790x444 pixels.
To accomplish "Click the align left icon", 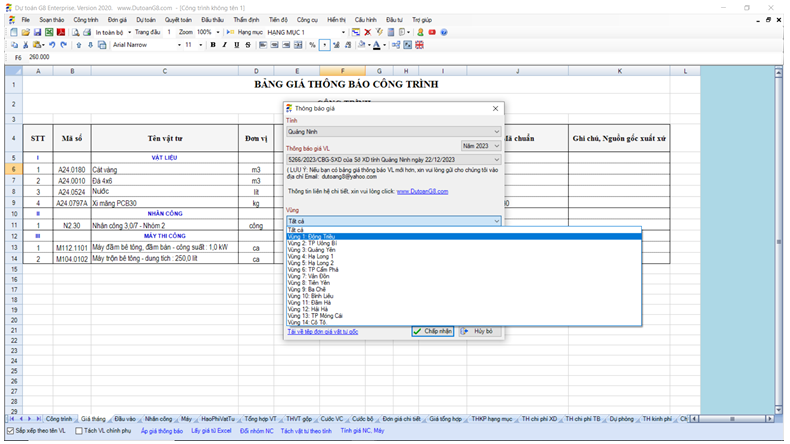I will (262, 45).
